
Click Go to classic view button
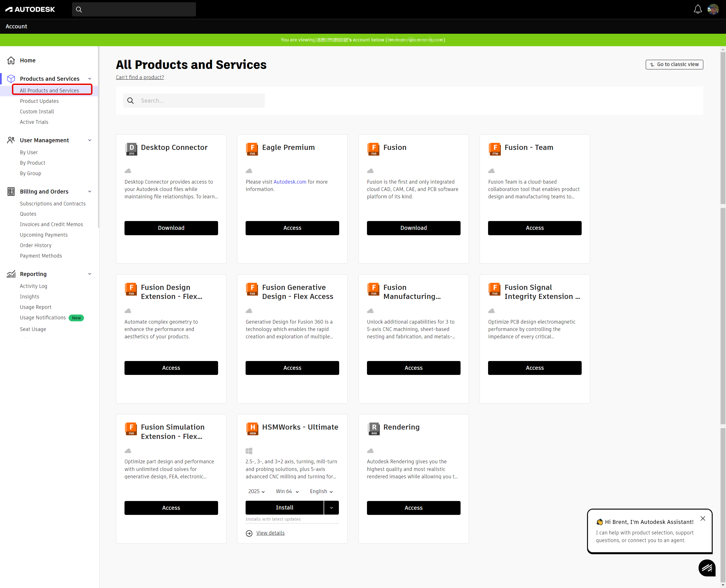point(674,64)
